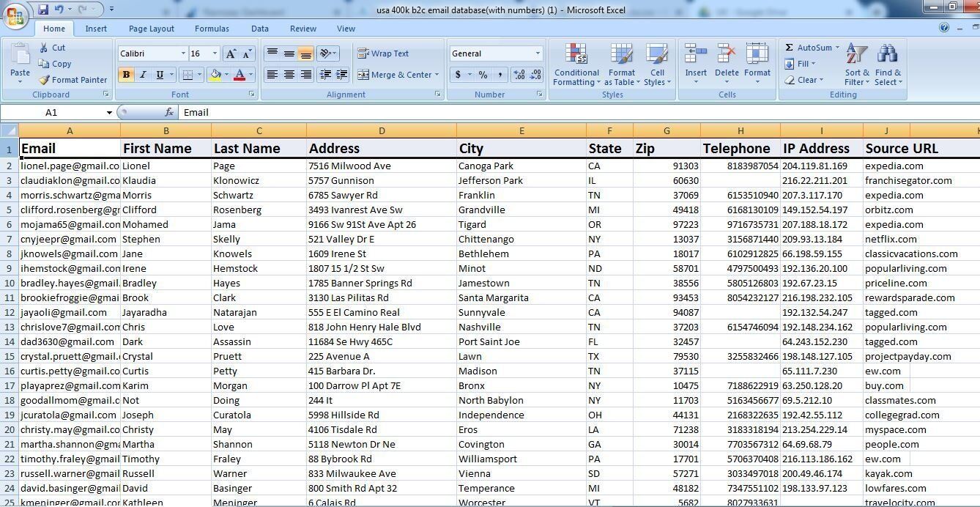980x507 pixels.
Task: Open the View tab
Action: pyautogui.click(x=346, y=29)
